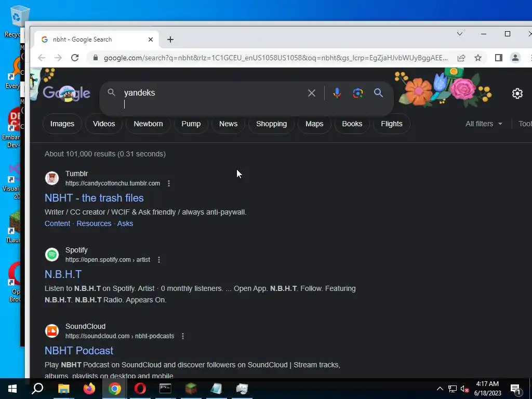The image size is (532, 399).
Task: Open the NBHT Podcast SoundCloud result
Action: click(x=79, y=351)
